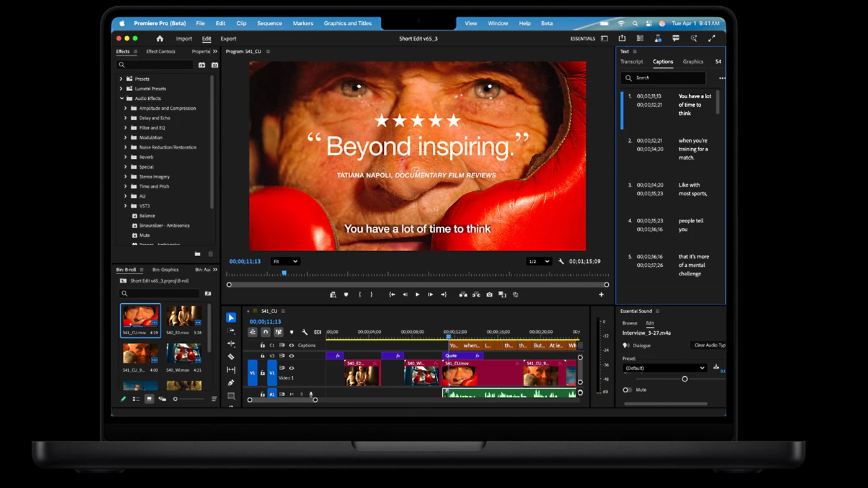Image resolution: width=868 pixels, height=488 pixels.
Task: Select the Ripple Edit tool
Action: (x=231, y=344)
